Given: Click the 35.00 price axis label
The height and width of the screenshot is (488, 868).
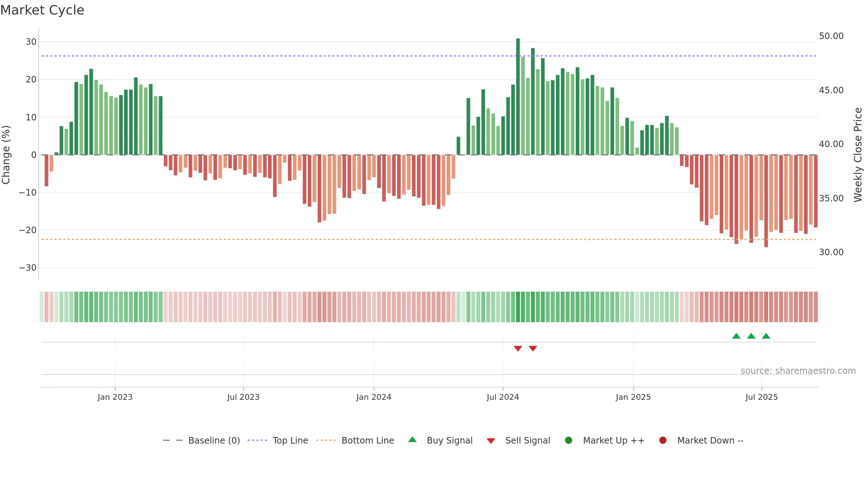Looking at the screenshot, I should click(x=831, y=198).
